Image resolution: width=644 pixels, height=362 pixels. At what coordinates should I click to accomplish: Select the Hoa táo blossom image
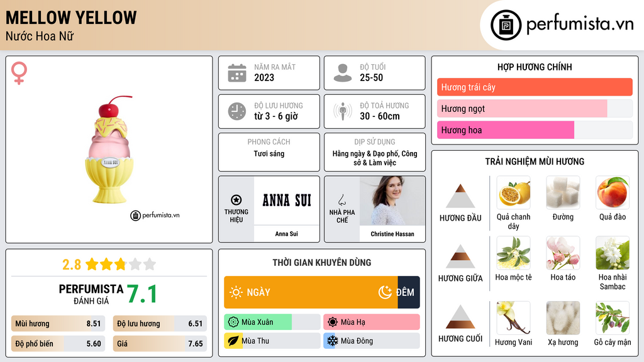coord(563,253)
